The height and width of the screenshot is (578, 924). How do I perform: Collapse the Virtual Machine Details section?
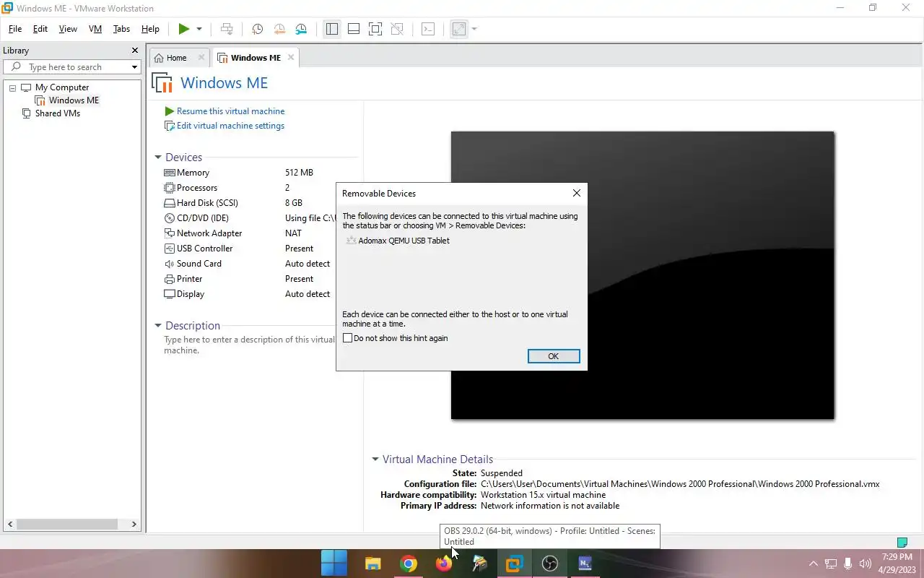pos(375,460)
